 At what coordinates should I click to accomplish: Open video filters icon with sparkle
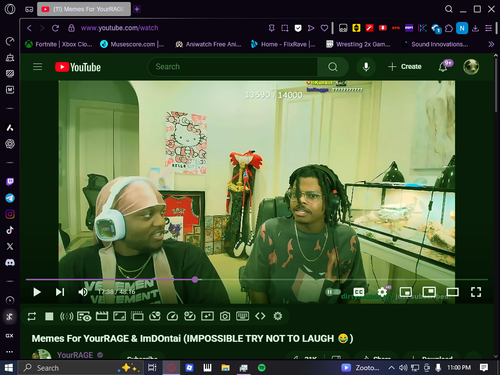[207, 316]
